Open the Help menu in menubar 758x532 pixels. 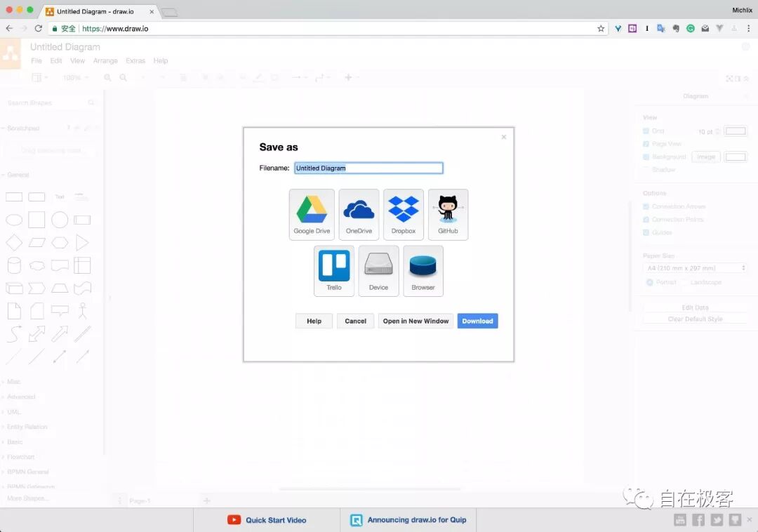coord(161,61)
